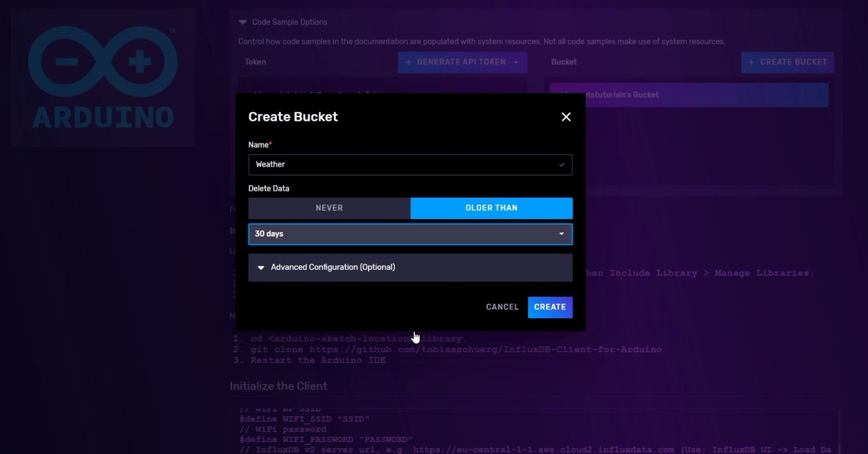Select NEVER for Delete Data
Image resolution: width=868 pixels, height=454 pixels.
pyautogui.click(x=329, y=208)
